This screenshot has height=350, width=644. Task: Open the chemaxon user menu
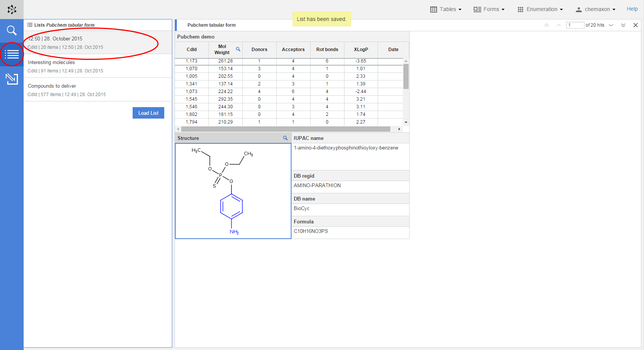click(595, 9)
